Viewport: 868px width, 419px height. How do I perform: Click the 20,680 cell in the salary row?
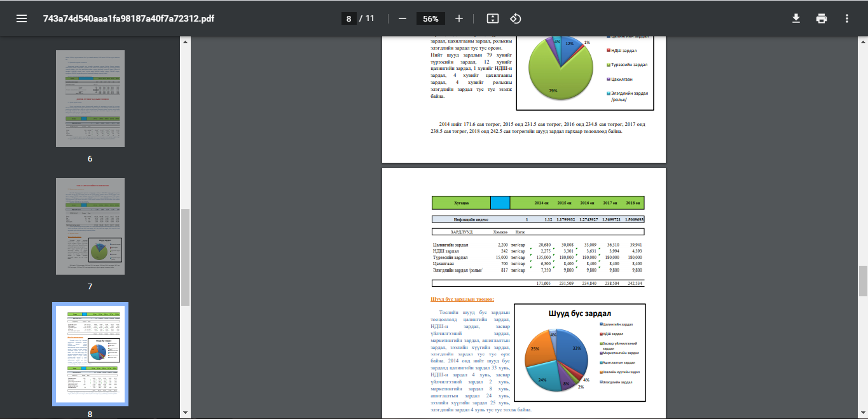[x=544, y=244]
